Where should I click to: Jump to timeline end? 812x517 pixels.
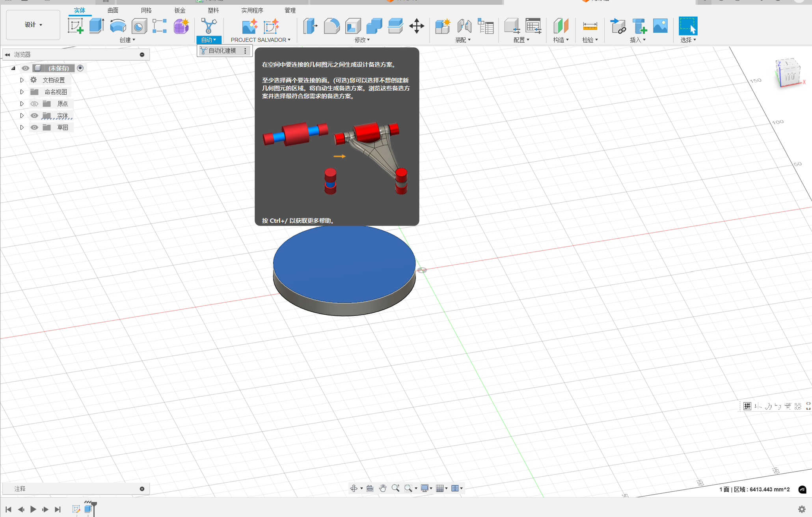click(58, 509)
